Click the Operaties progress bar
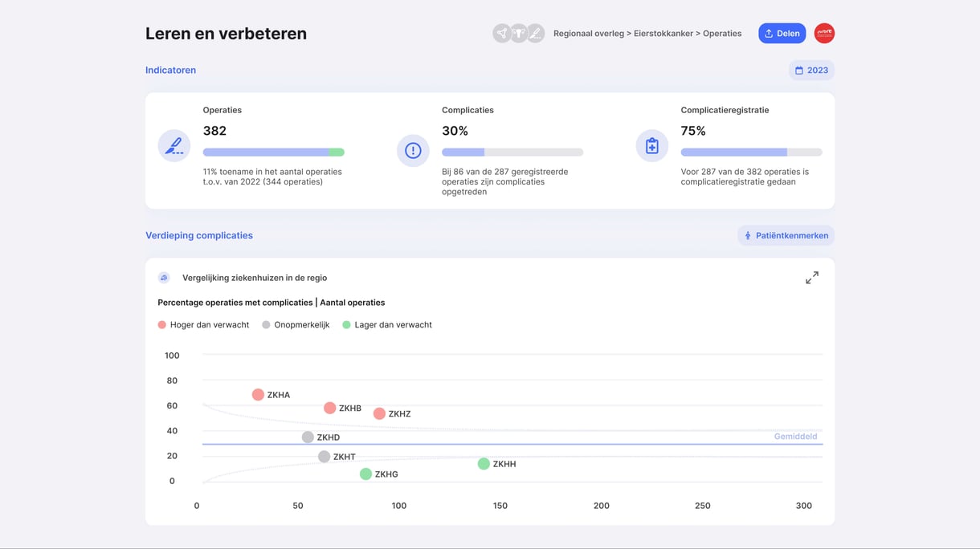The image size is (980, 549). 273,152
